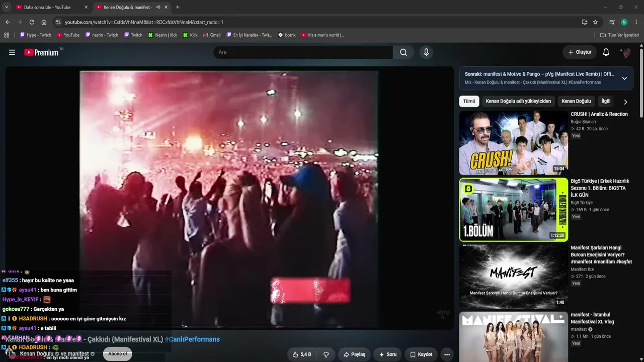This screenshot has width=644, height=362.
Task: Open the plain Twitch bookmark
Action: (x=133, y=35)
